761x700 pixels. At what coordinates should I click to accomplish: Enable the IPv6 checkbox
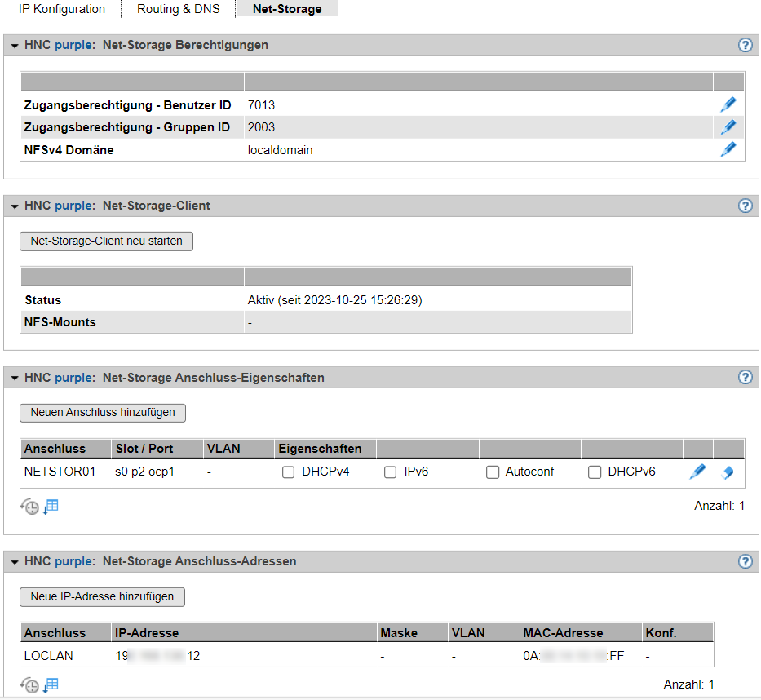coord(390,472)
